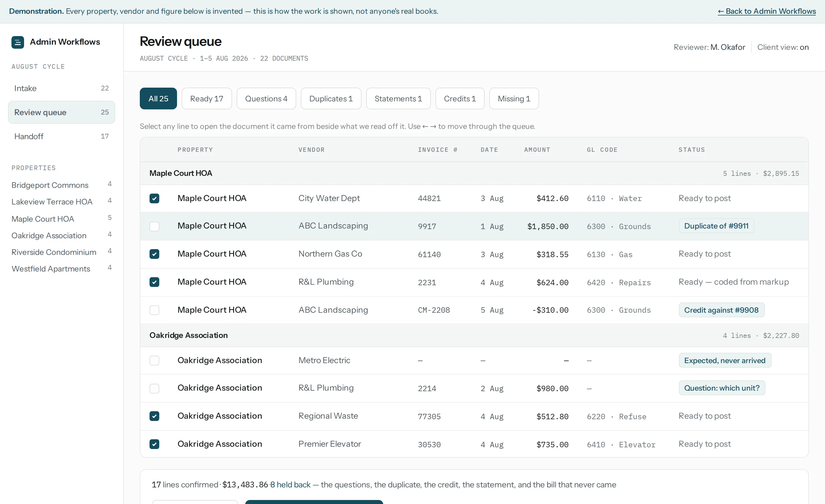Uncheck the Regional Waste row checkbox

154,416
